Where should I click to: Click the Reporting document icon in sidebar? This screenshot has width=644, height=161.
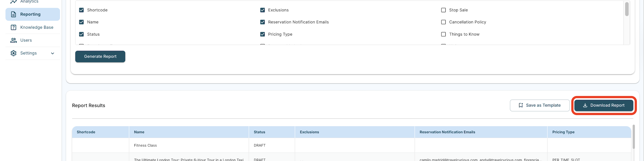pos(13,14)
